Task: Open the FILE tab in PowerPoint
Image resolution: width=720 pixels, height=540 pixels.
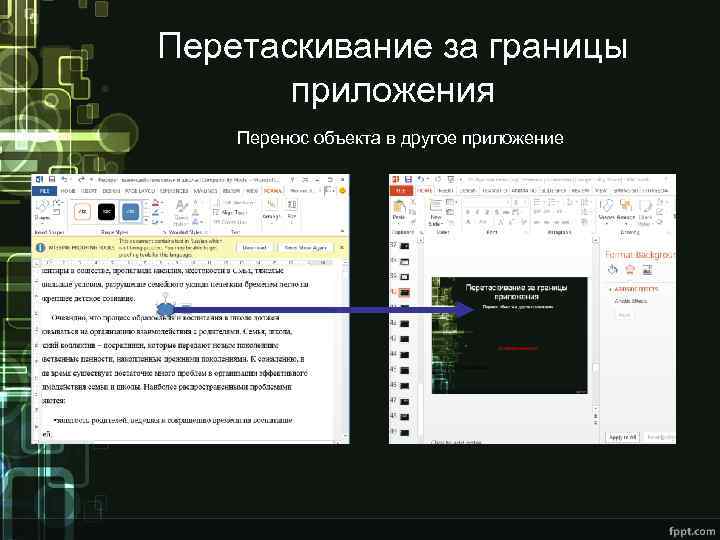Action: tap(401, 191)
